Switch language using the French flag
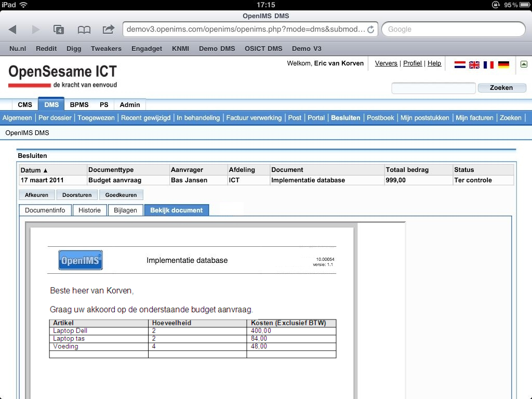Viewport: 532px width, 399px height. pos(488,64)
